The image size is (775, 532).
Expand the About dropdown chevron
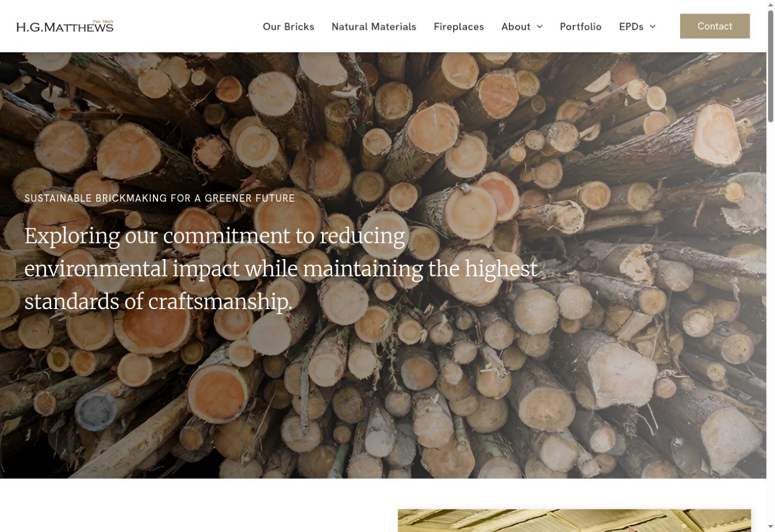click(539, 26)
